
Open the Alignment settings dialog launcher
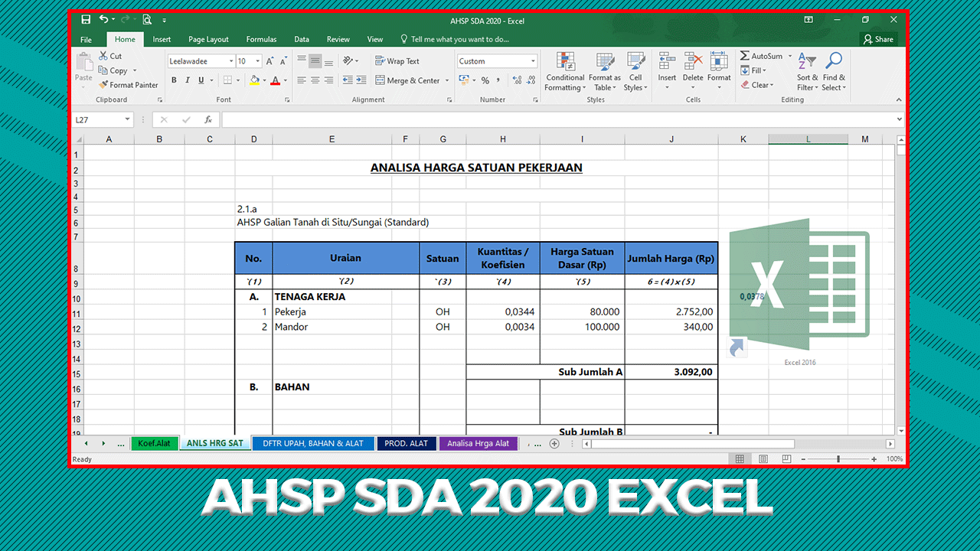(449, 100)
